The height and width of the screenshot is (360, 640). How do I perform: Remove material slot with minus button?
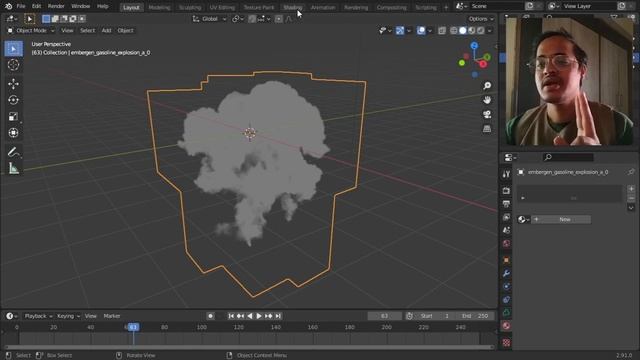(631, 198)
